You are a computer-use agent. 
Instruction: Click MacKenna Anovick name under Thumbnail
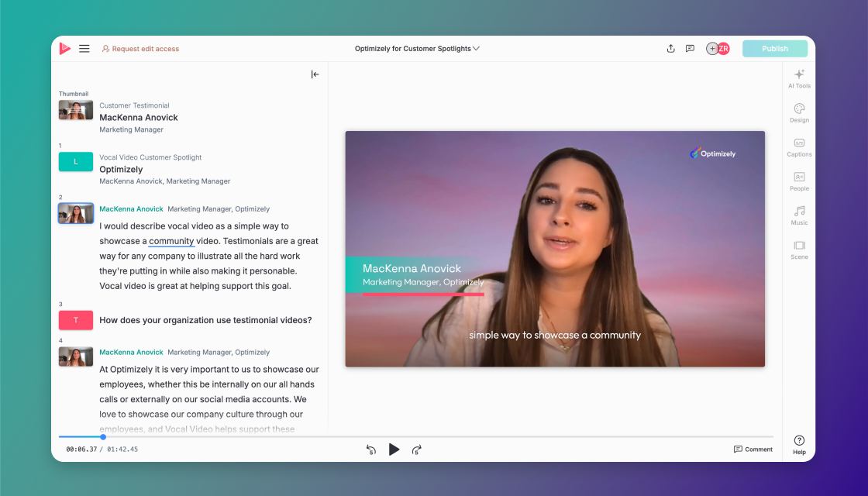139,117
